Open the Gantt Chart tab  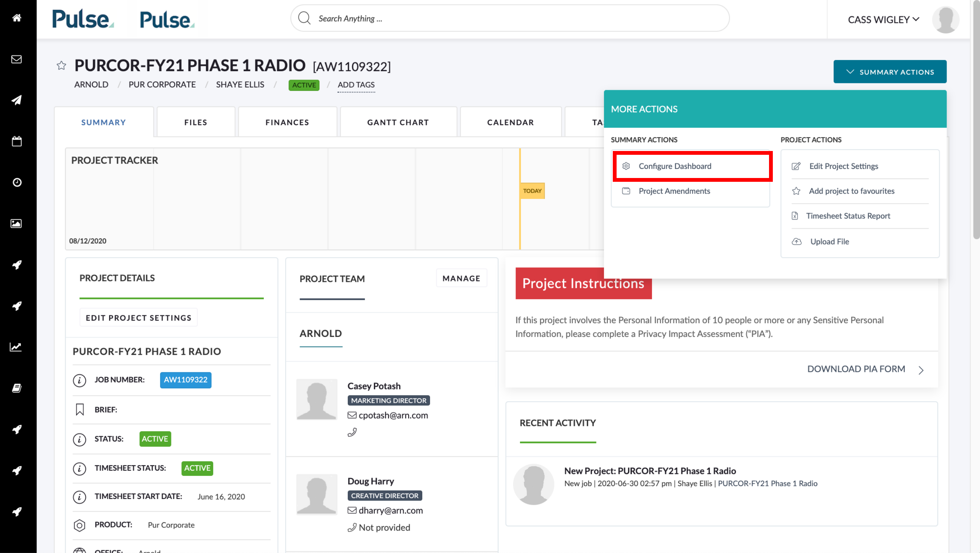[398, 122]
